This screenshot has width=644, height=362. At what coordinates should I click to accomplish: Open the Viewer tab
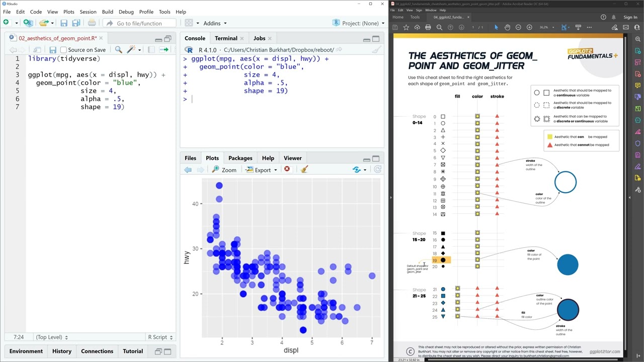(x=293, y=158)
